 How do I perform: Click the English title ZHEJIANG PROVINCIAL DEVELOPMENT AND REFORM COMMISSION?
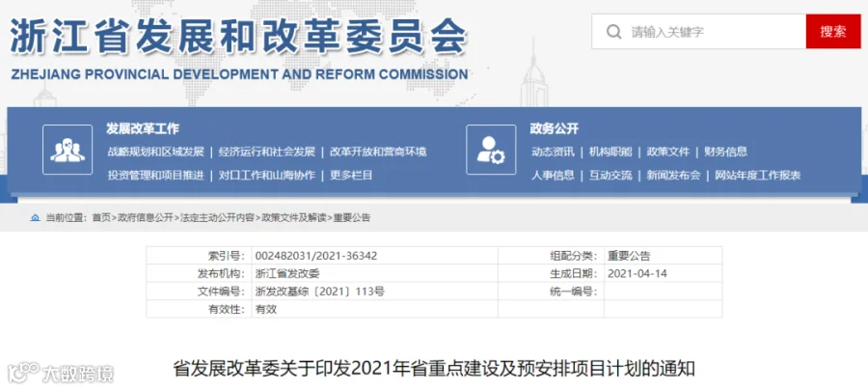point(239,74)
